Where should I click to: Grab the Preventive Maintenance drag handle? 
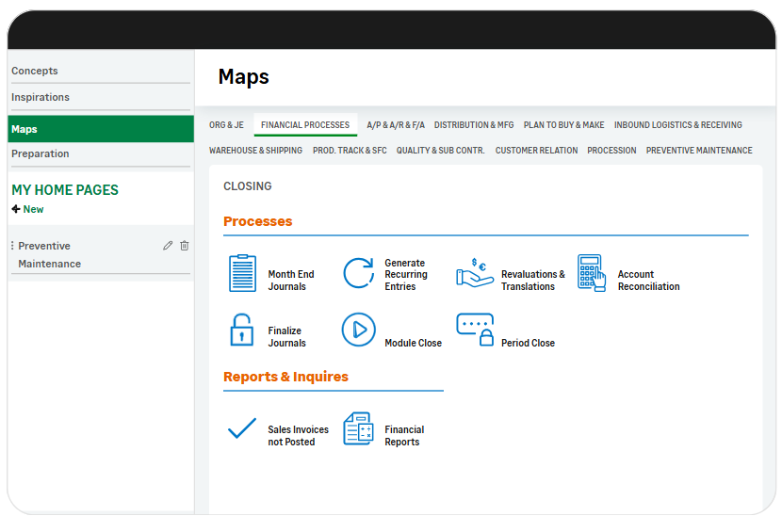point(12,246)
